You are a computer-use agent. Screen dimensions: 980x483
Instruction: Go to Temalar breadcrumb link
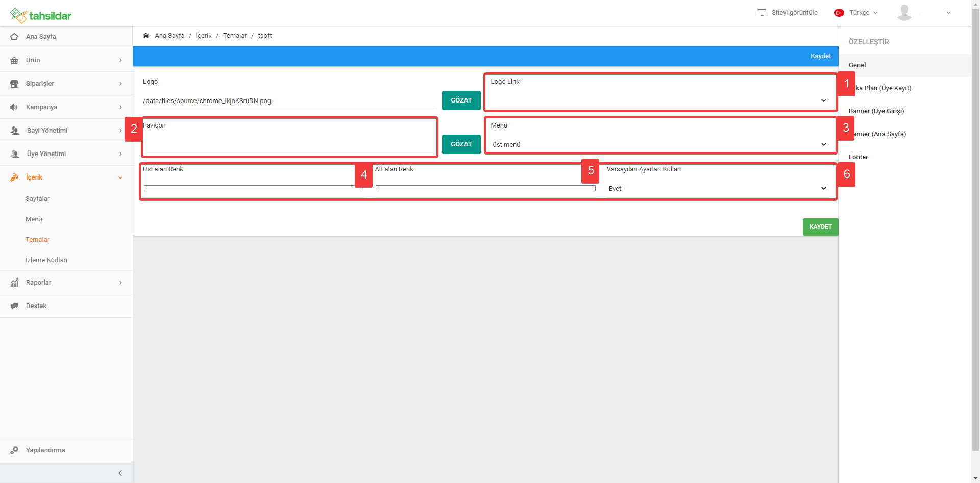[x=235, y=36]
